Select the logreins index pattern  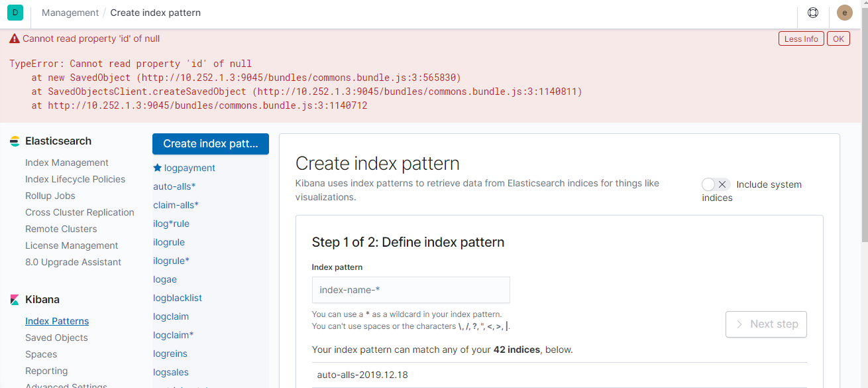pos(170,354)
